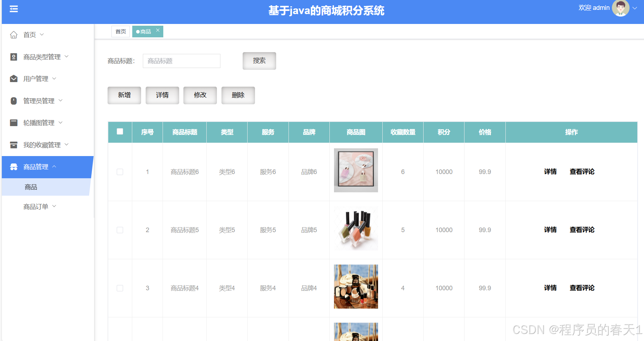644x341 pixels.
Task: Expand the 商品订单 chevron
Action: (54, 206)
